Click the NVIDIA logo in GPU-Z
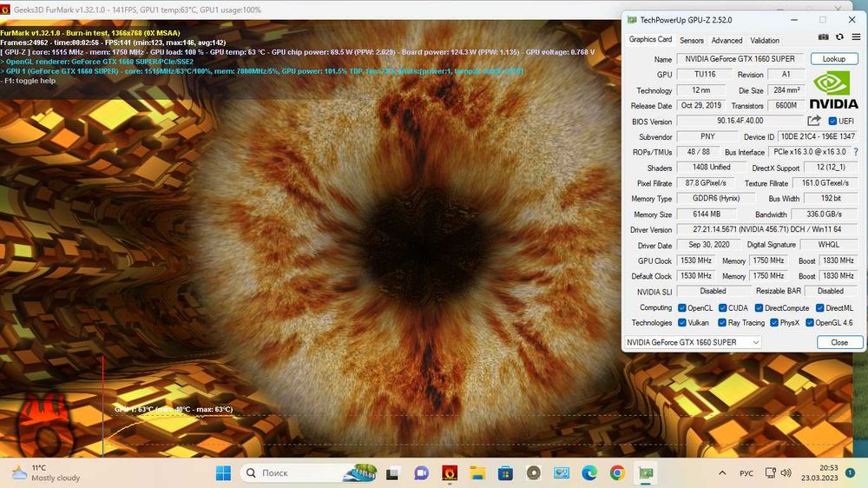The height and width of the screenshot is (488, 868). [833, 91]
